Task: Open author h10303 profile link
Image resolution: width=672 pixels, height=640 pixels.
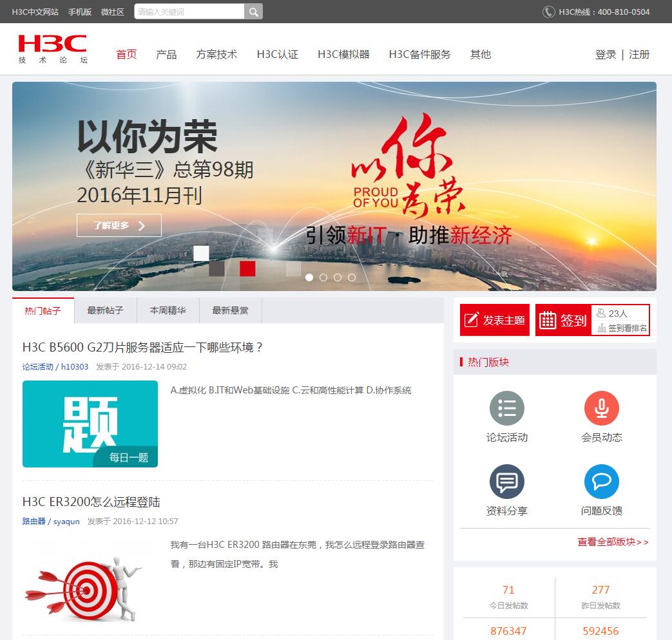Action: [x=75, y=367]
